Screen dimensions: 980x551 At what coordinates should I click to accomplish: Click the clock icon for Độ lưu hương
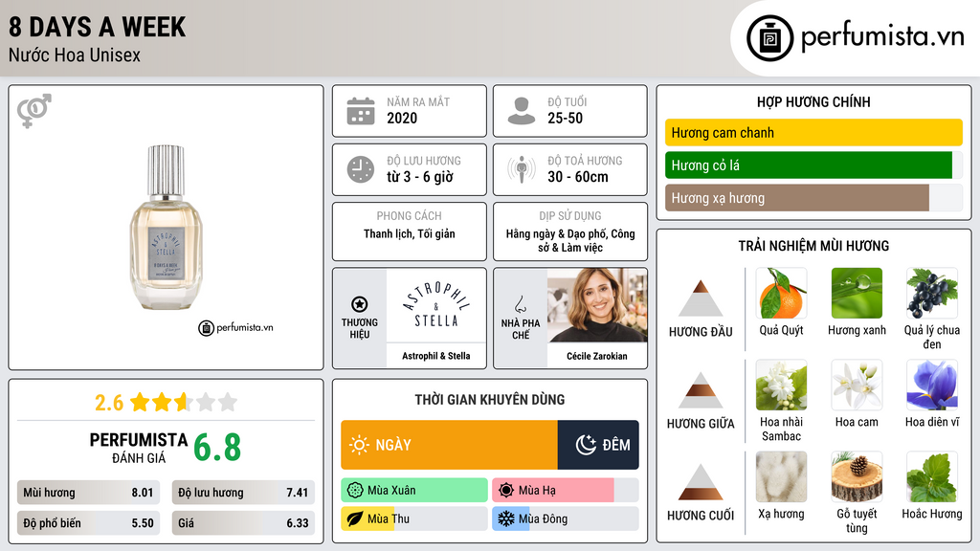click(361, 169)
